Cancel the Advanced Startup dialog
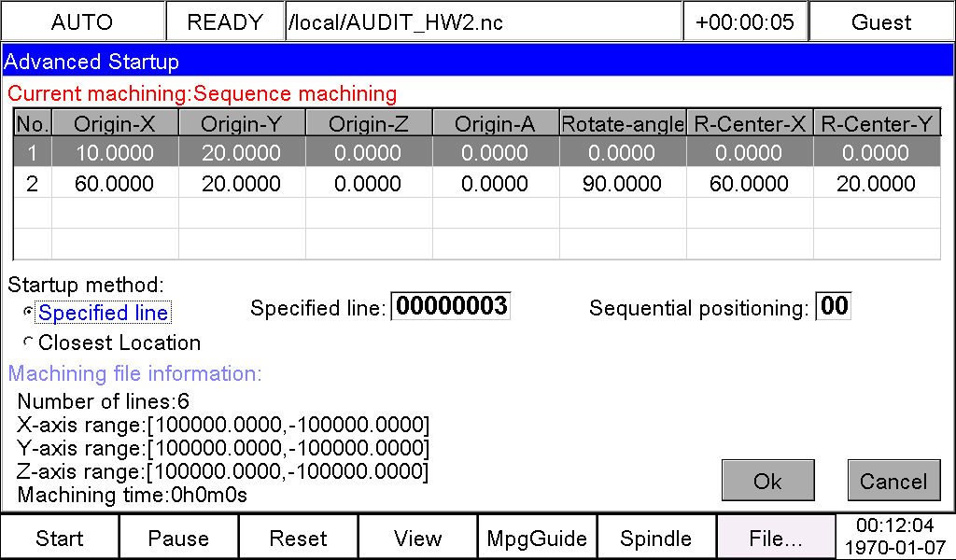 (893, 481)
